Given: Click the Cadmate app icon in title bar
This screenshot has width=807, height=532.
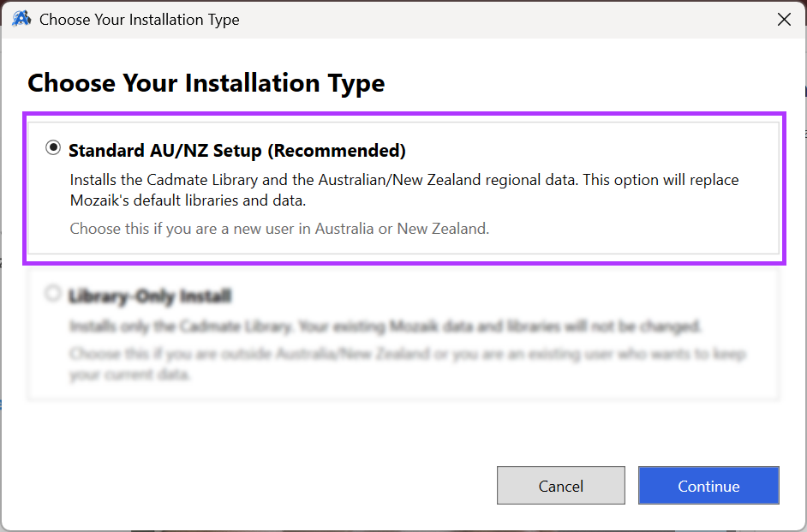Looking at the screenshot, I should click(21, 19).
